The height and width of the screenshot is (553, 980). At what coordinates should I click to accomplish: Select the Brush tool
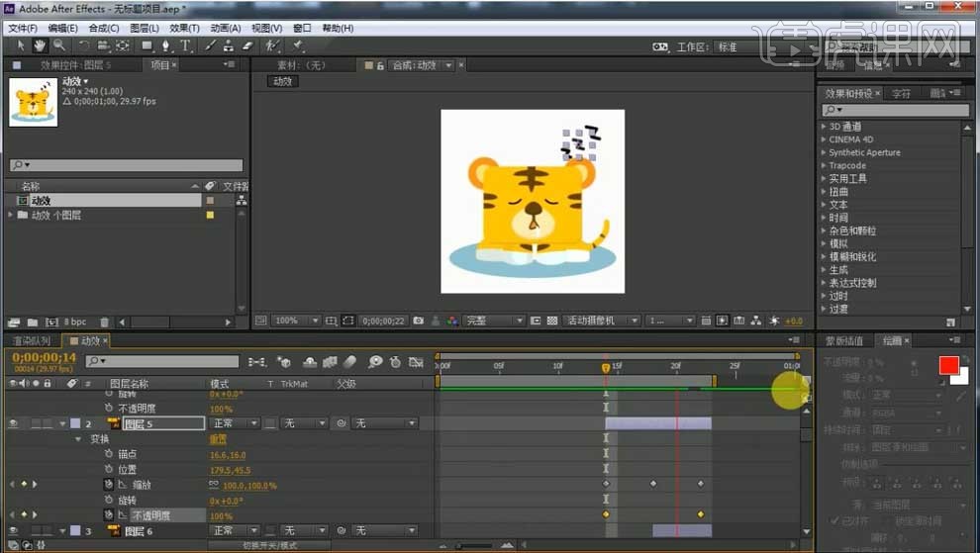211,46
